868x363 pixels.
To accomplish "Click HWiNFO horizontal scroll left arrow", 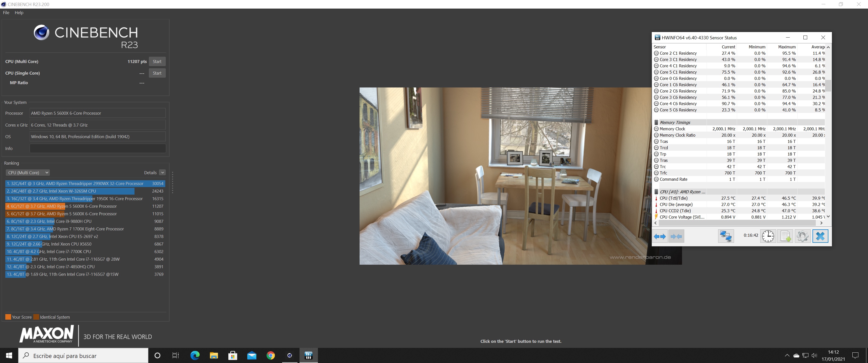I will click(x=656, y=223).
